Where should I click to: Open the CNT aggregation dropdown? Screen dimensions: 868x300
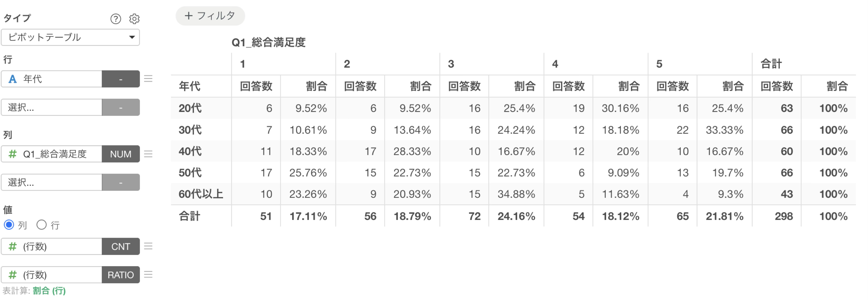click(x=121, y=246)
